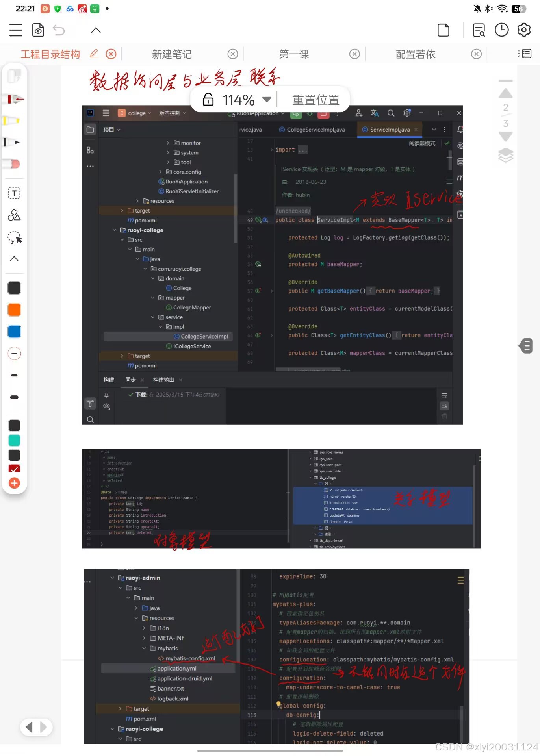The image size is (540, 756).
Task: Select the shapes tool
Action: coord(14,215)
